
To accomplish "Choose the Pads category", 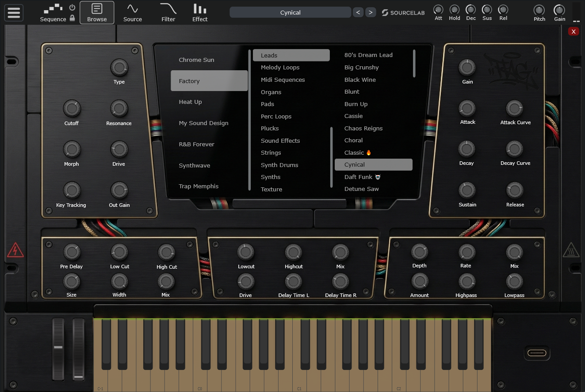I will click(x=268, y=104).
